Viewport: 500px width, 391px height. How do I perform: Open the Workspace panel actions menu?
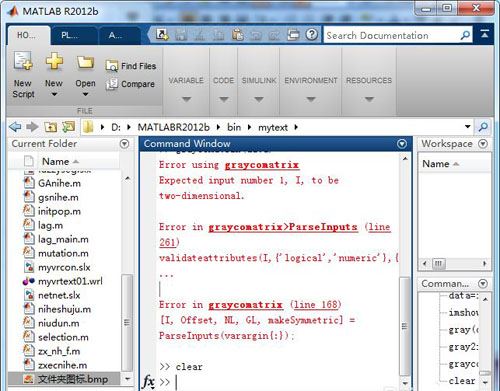point(483,144)
